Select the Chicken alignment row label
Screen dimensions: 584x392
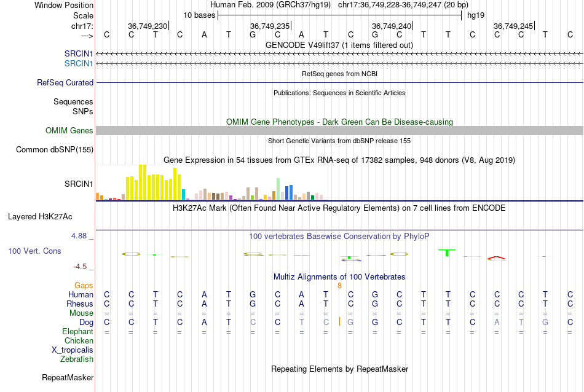79,340
